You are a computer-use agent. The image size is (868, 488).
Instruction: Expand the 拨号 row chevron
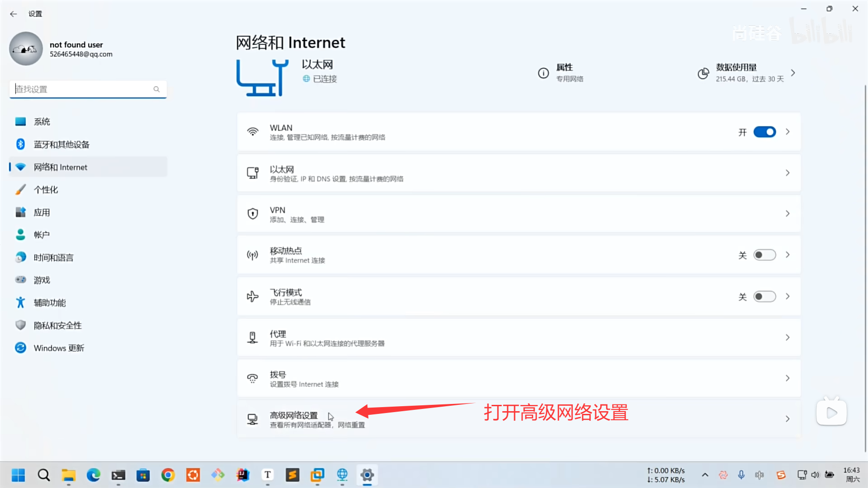788,378
